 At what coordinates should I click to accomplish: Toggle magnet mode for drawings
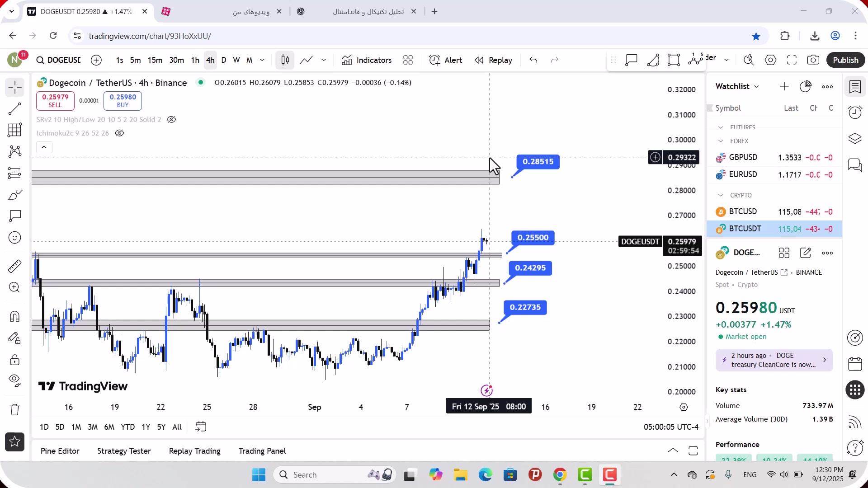tap(15, 316)
